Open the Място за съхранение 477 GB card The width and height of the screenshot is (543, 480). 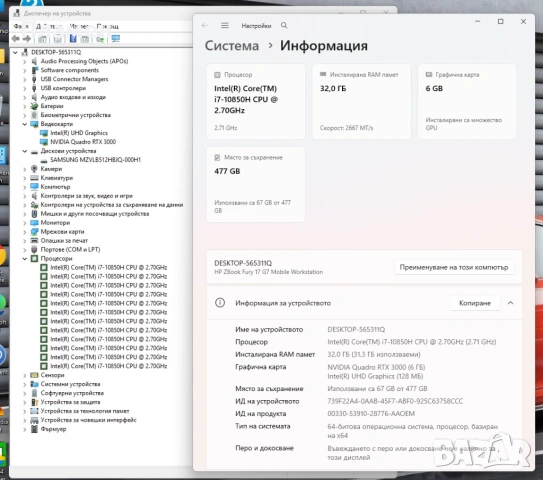tap(256, 184)
